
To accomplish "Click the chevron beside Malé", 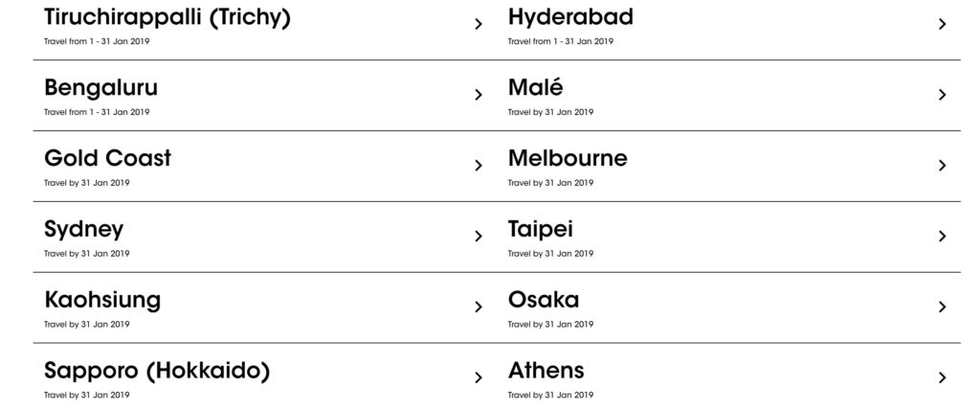I will click(942, 95).
